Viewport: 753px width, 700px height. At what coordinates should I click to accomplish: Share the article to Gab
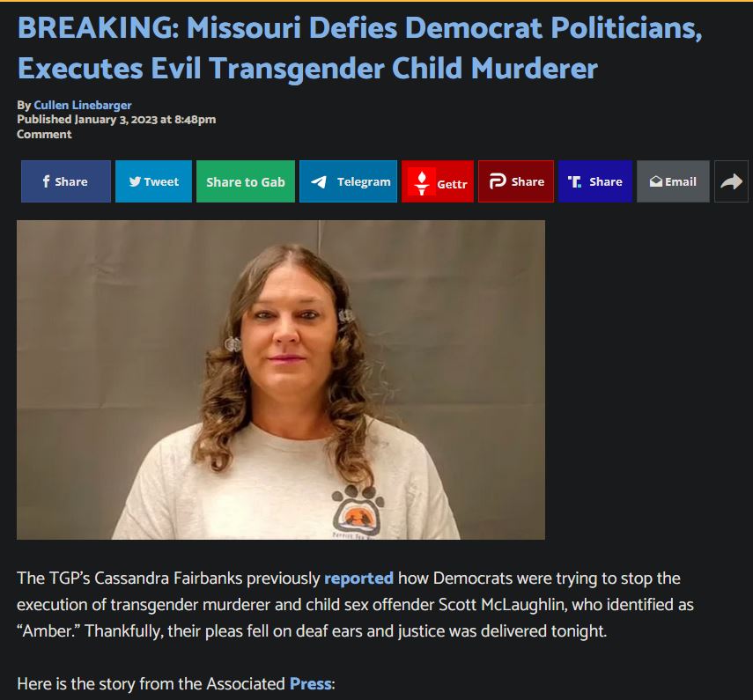(x=246, y=181)
